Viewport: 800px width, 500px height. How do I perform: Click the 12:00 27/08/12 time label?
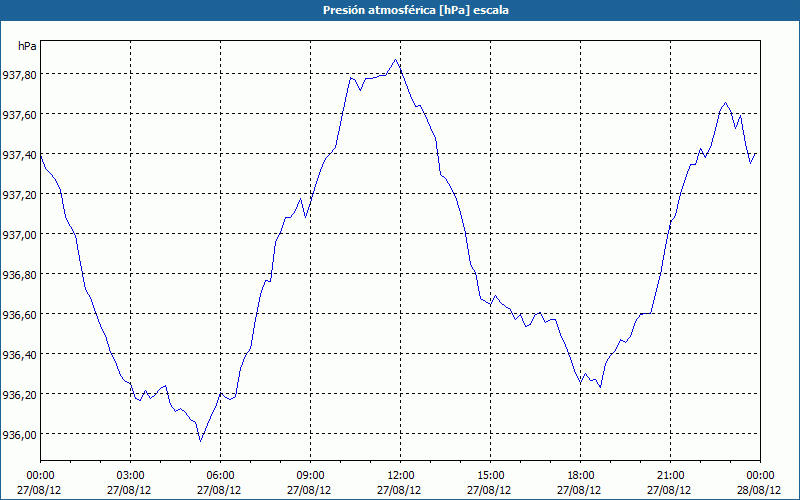click(399, 483)
